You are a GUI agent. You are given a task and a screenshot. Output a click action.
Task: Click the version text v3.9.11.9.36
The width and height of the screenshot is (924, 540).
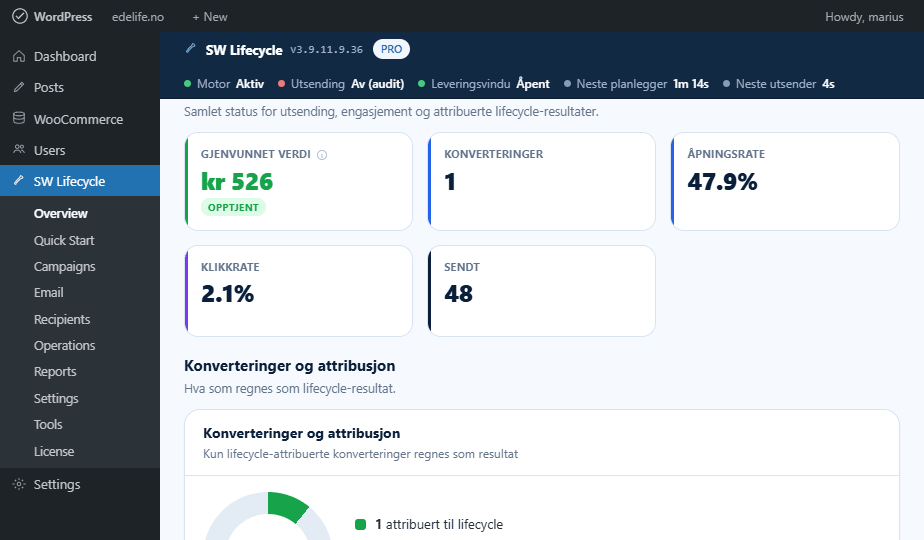click(x=326, y=50)
